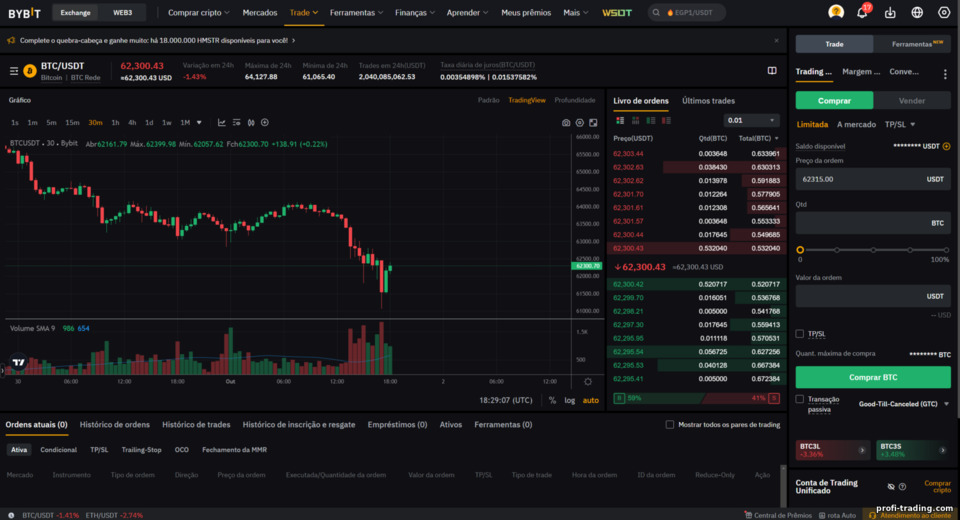The width and height of the screenshot is (960, 520).
Task: Take chart snapshot with camera icon
Action: (566, 123)
